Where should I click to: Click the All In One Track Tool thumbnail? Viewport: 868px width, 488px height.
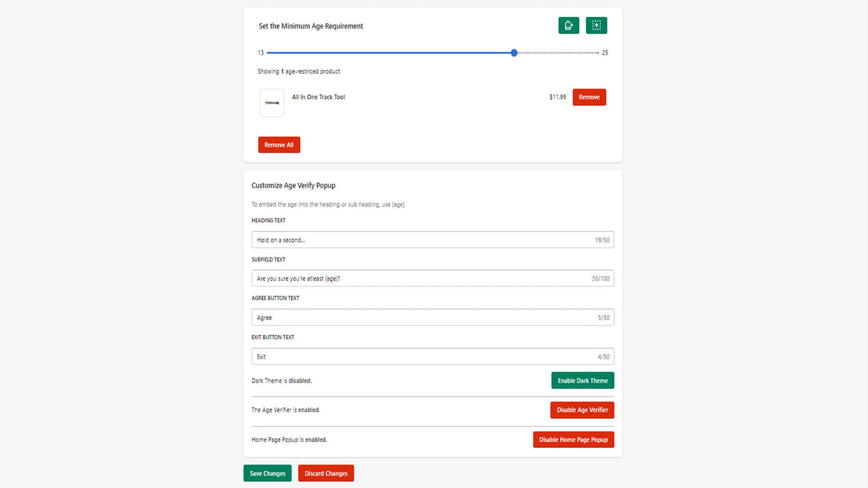point(271,102)
